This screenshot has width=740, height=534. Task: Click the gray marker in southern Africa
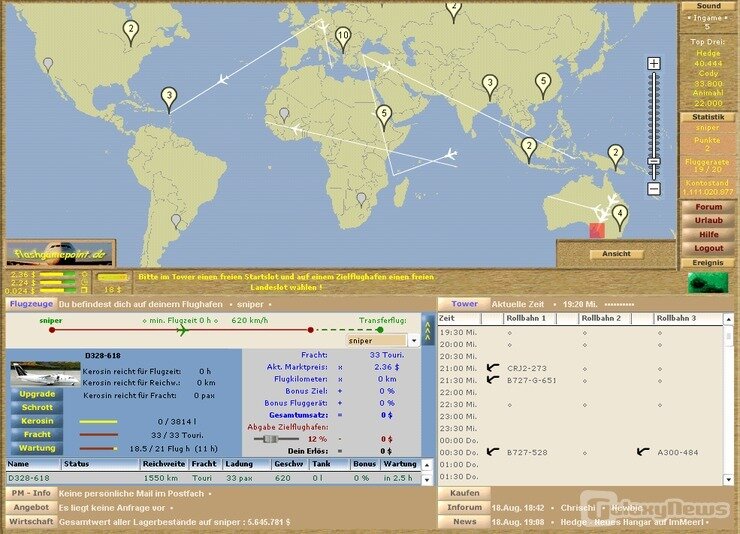[x=361, y=200]
